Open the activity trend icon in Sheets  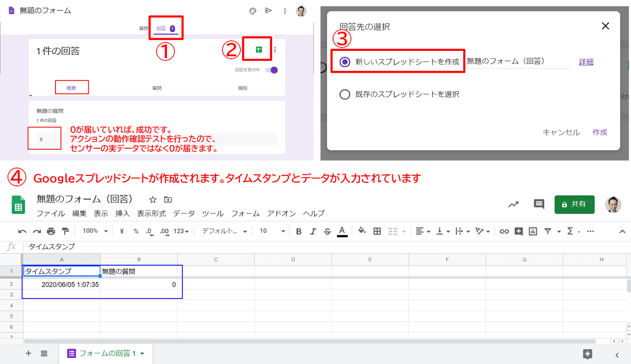(513, 204)
